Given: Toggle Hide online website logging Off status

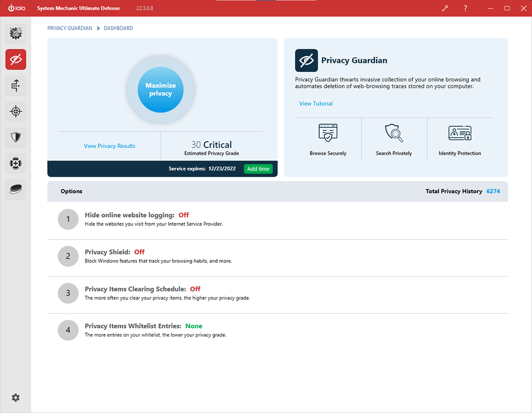Looking at the screenshot, I should (x=183, y=215).
